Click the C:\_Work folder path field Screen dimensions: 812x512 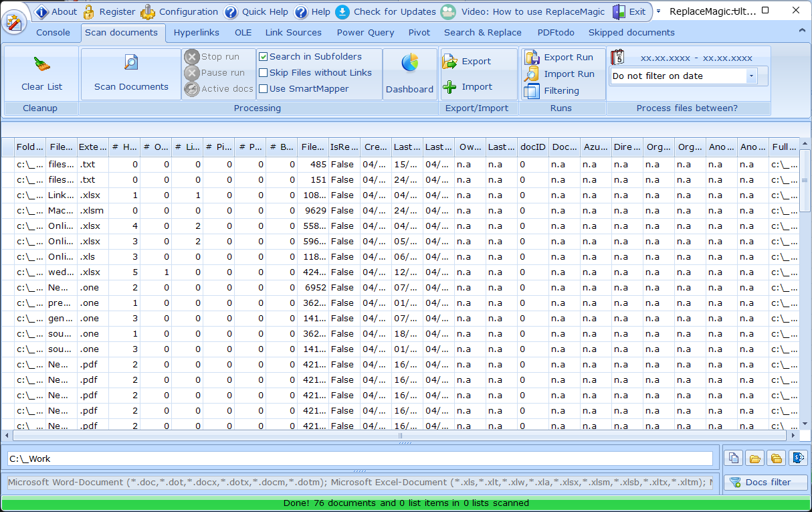click(360, 458)
